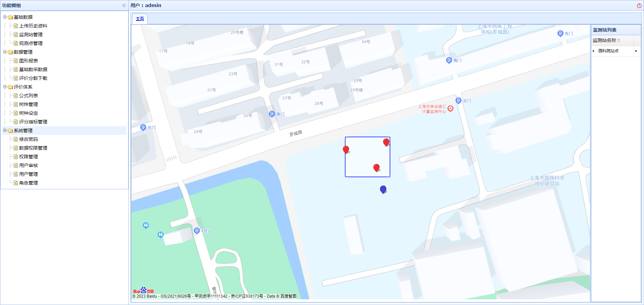
Task: Open 监测站管理 in the tree
Action: point(31,35)
